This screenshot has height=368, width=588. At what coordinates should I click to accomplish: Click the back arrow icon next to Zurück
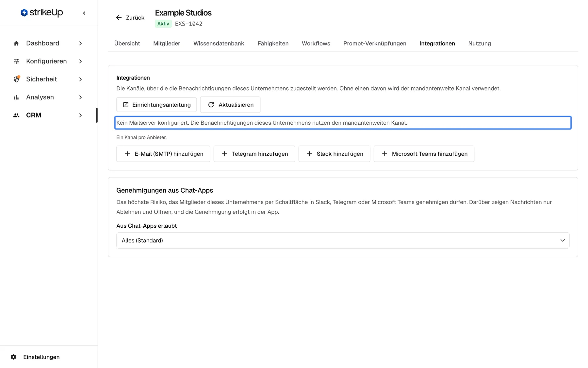click(x=119, y=18)
